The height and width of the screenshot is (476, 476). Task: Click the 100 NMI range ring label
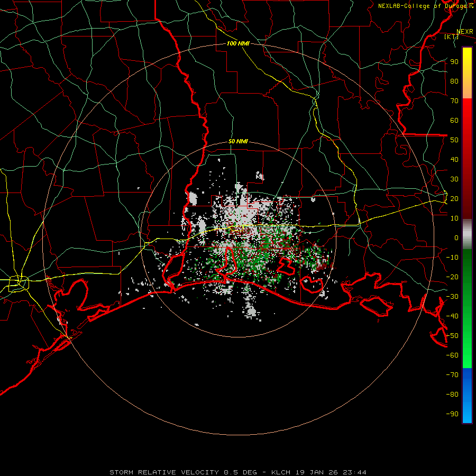[238, 43]
